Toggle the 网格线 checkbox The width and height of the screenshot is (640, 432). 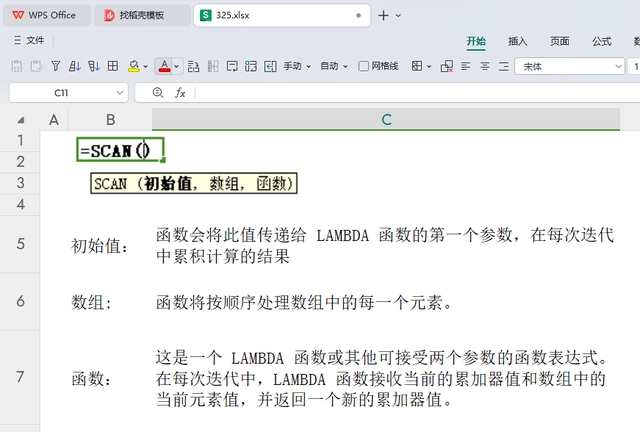coord(363,66)
